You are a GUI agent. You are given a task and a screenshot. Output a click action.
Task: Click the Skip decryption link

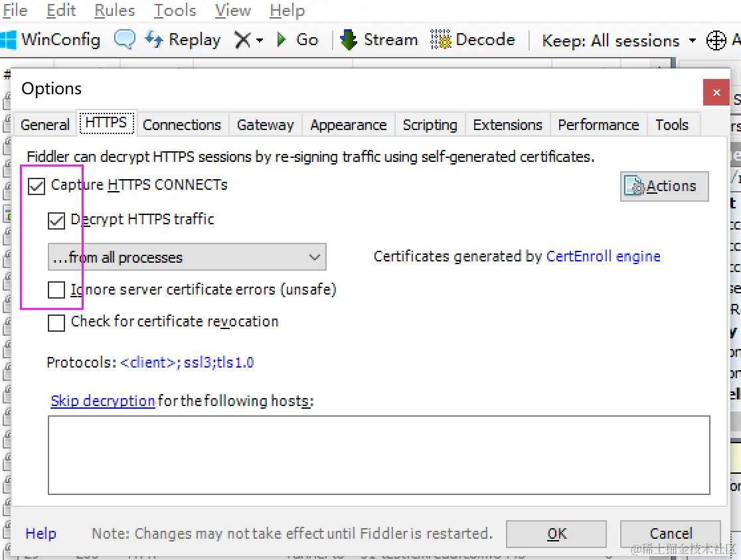coord(102,401)
